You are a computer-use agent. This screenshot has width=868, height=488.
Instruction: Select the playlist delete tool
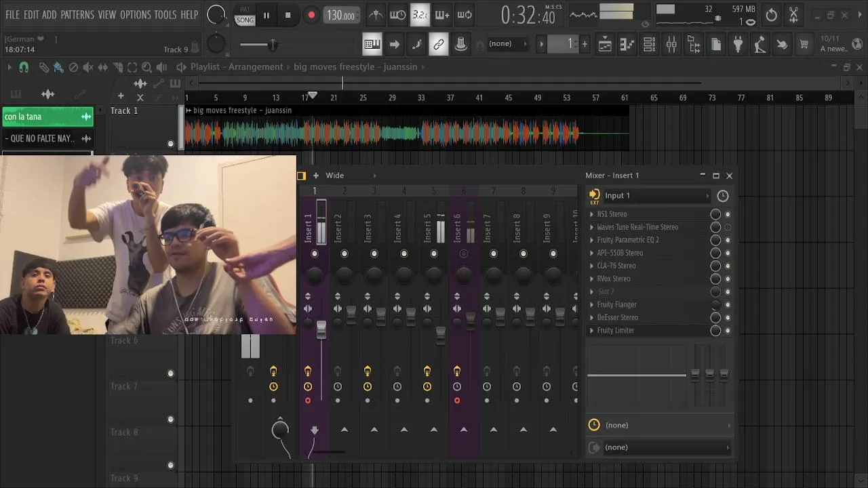[73, 67]
